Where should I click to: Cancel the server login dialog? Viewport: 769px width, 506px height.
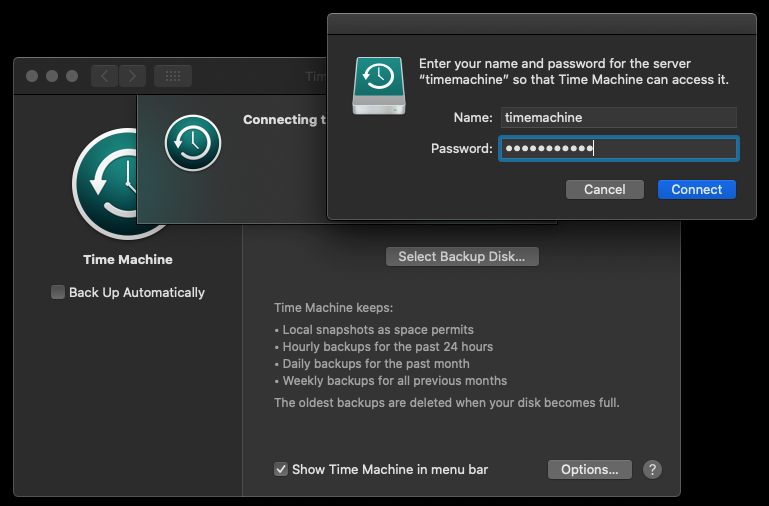click(605, 189)
